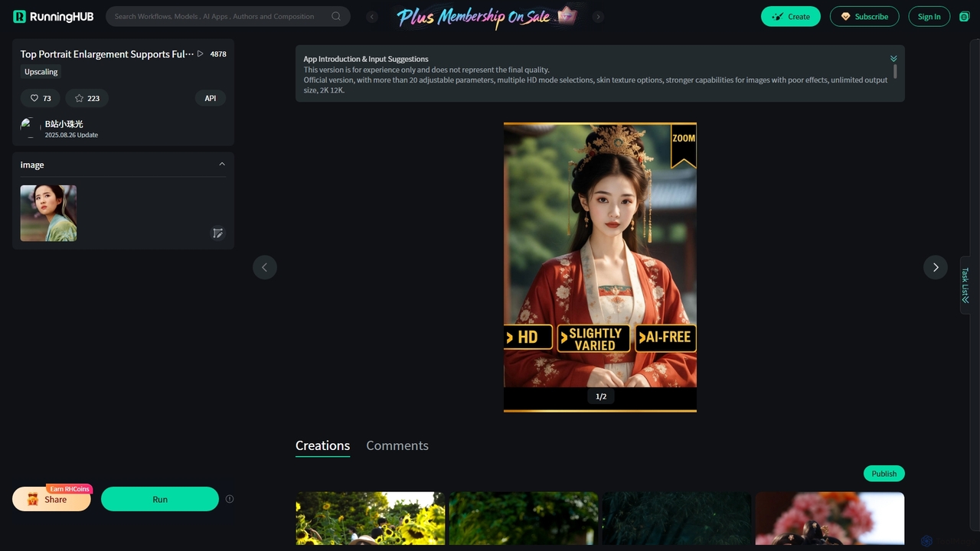Click the edit image icon
Image resolution: width=980 pixels, height=551 pixels.
[x=218, y=233]
